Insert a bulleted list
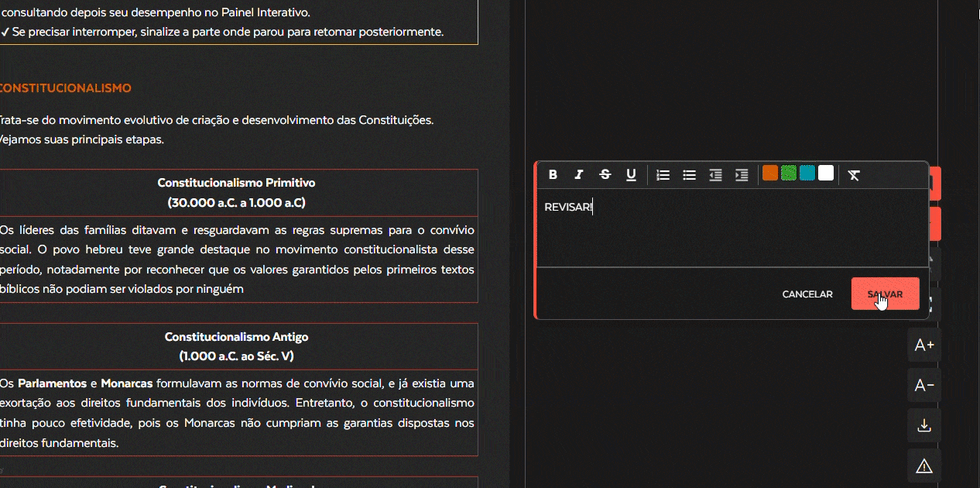The image size is (980, 488). 689,175
